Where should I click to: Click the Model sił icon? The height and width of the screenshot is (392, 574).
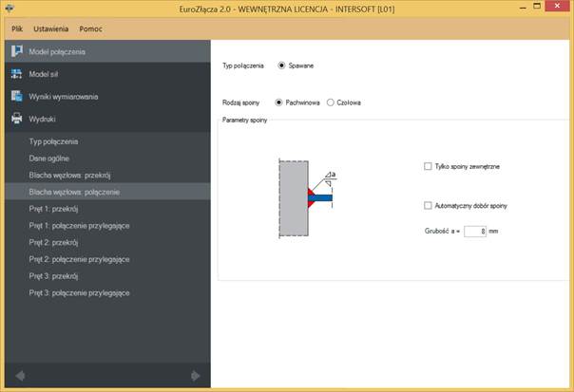tap(16, 74)
